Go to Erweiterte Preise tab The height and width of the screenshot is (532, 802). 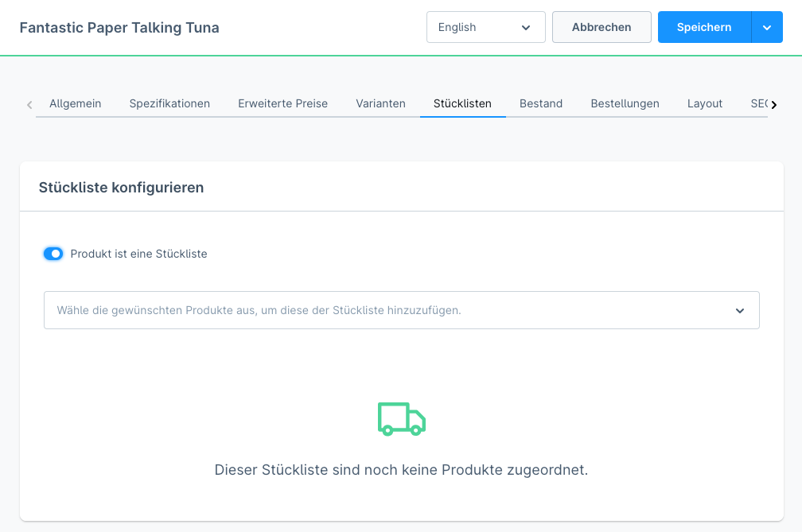click(x=283, y=103)
